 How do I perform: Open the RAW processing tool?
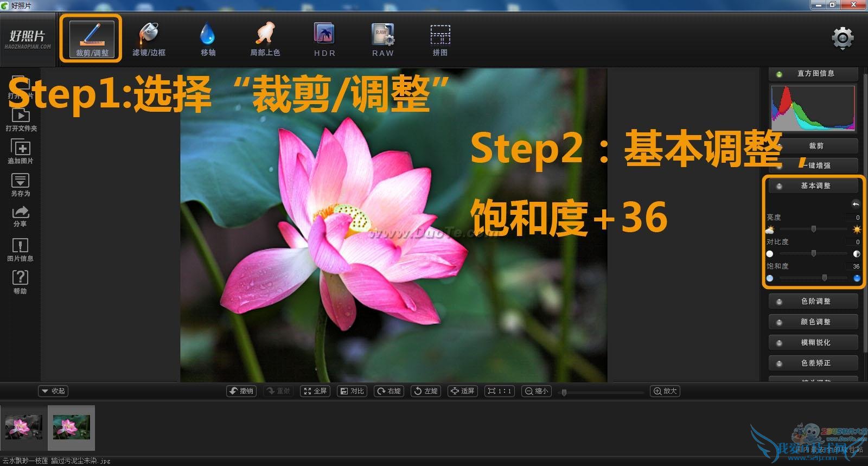pyautogui.click(x=382, y=40)
